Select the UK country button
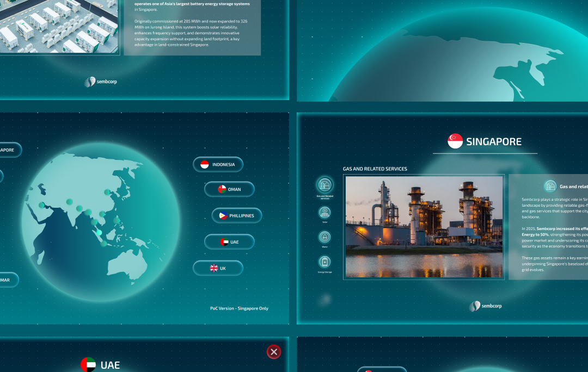 [218, 268]
